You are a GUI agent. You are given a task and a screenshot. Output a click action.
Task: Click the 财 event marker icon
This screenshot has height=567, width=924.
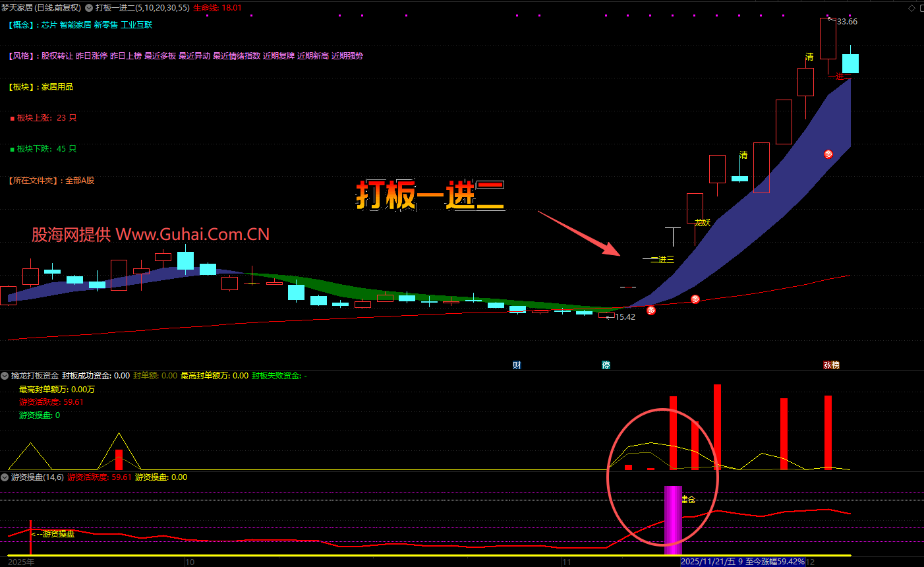517,365
